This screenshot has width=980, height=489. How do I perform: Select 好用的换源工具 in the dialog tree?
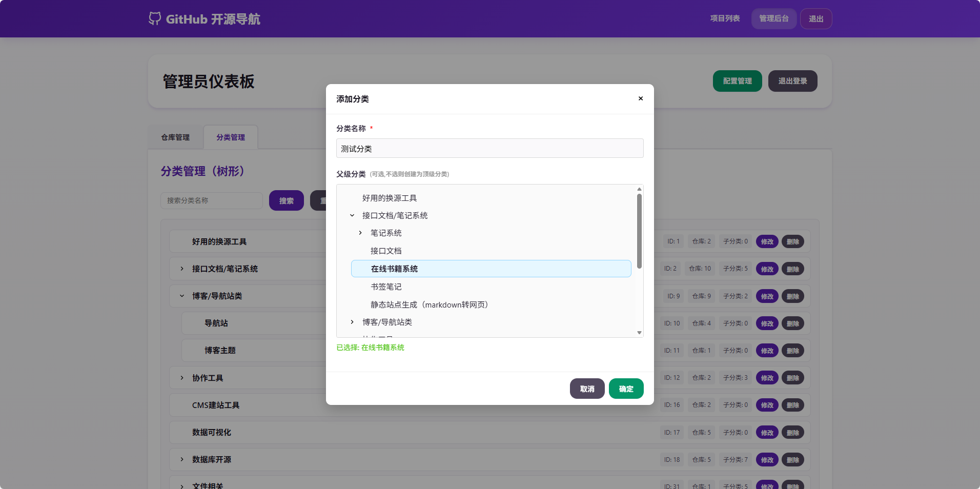389,198
